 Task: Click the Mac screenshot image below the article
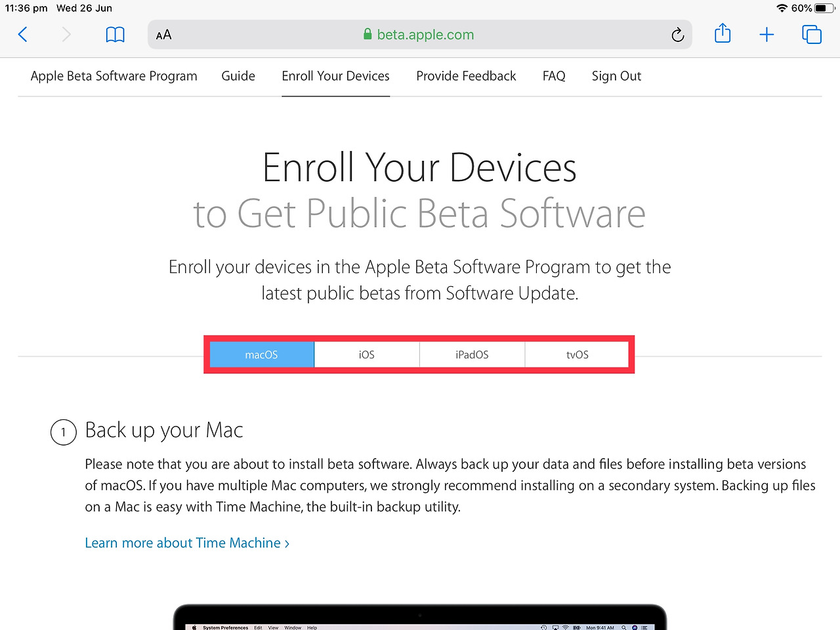[420, 617]
